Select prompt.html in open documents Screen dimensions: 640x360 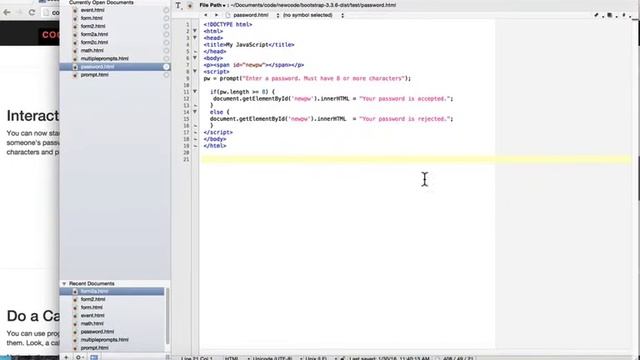[x=94, y=75]
